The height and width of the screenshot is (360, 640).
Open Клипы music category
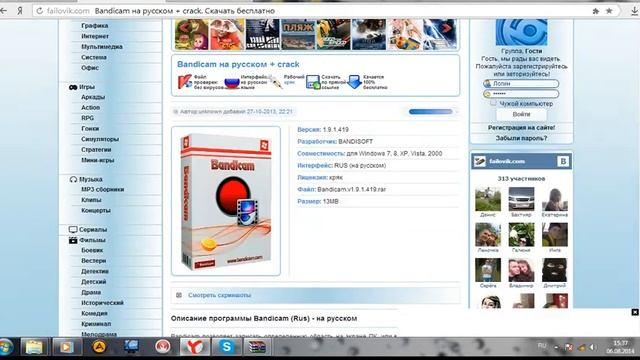(91, 200)
